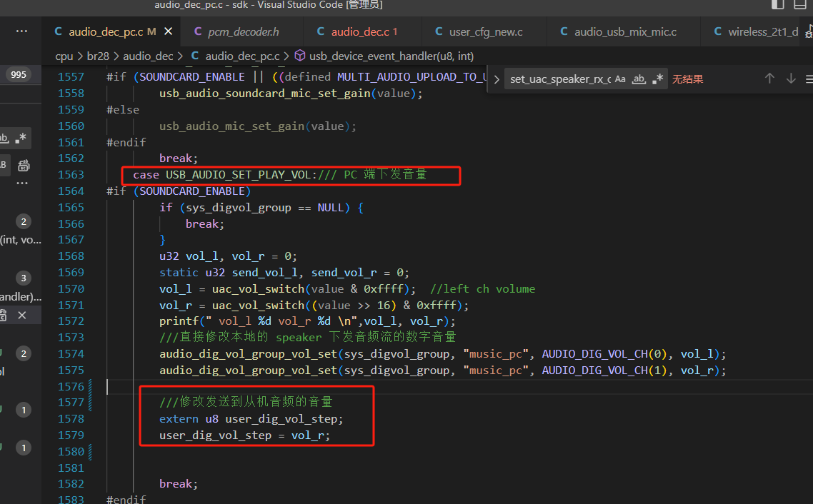The width and height of the screenshot is (813, 504).
Task: Select the audio_usb_mix_mic.c tab
Action: [x=624, y=31]
